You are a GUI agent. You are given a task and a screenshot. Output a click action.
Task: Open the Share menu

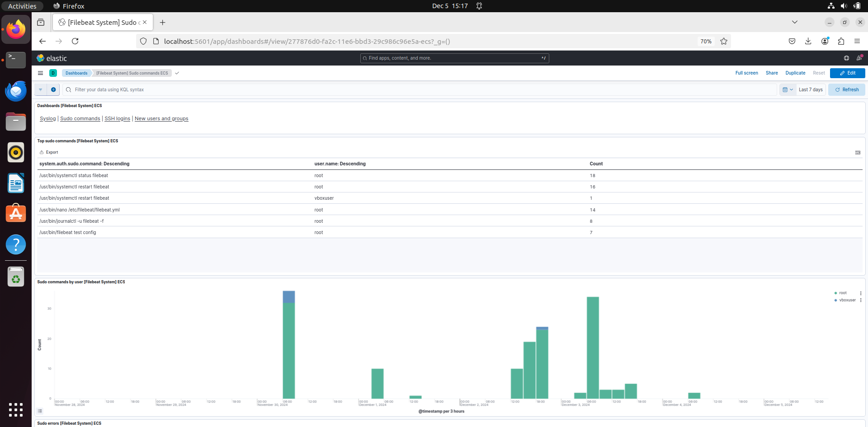click(x=772, y=73)
